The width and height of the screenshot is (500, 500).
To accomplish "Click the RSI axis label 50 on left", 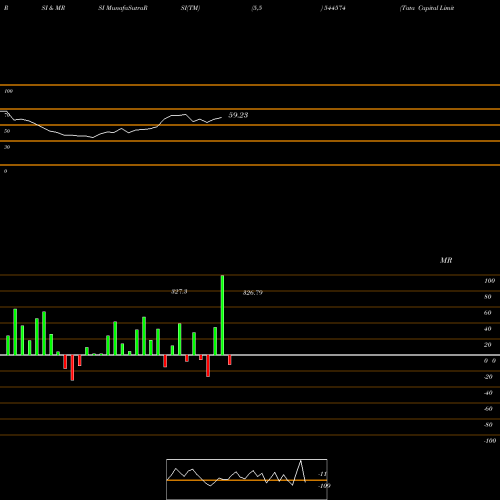I will coord(7,131).
